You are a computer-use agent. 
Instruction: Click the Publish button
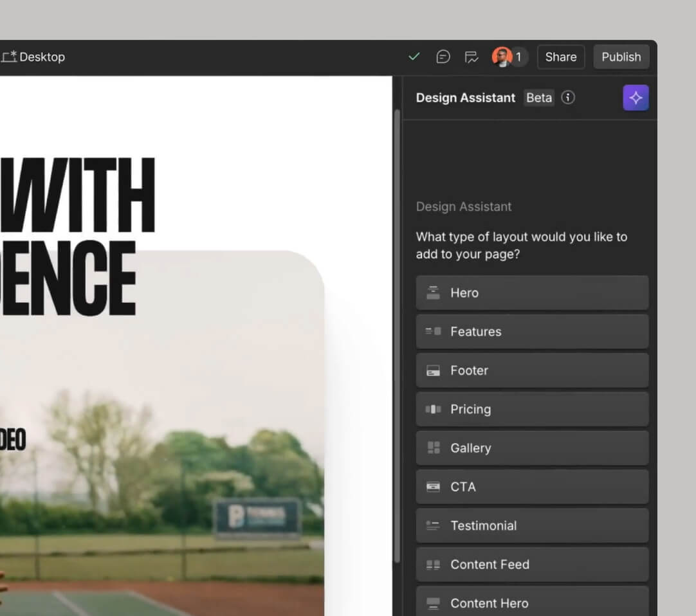point(621,57)
